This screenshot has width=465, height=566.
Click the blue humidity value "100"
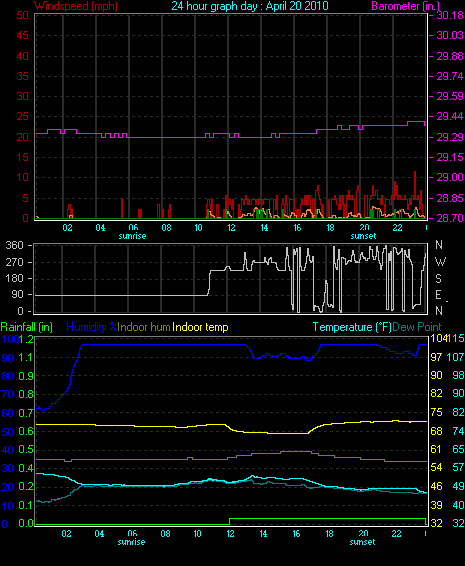tap(10, 339)
